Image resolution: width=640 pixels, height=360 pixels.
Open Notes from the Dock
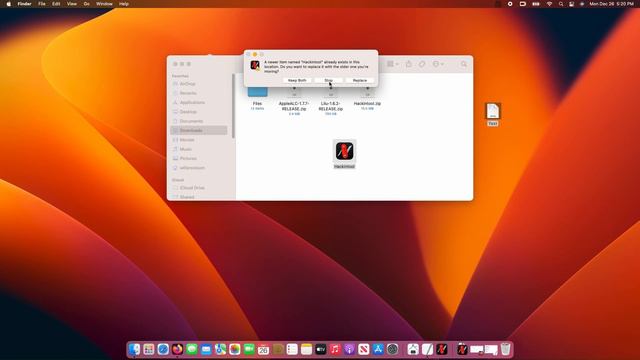pos(306,349)
